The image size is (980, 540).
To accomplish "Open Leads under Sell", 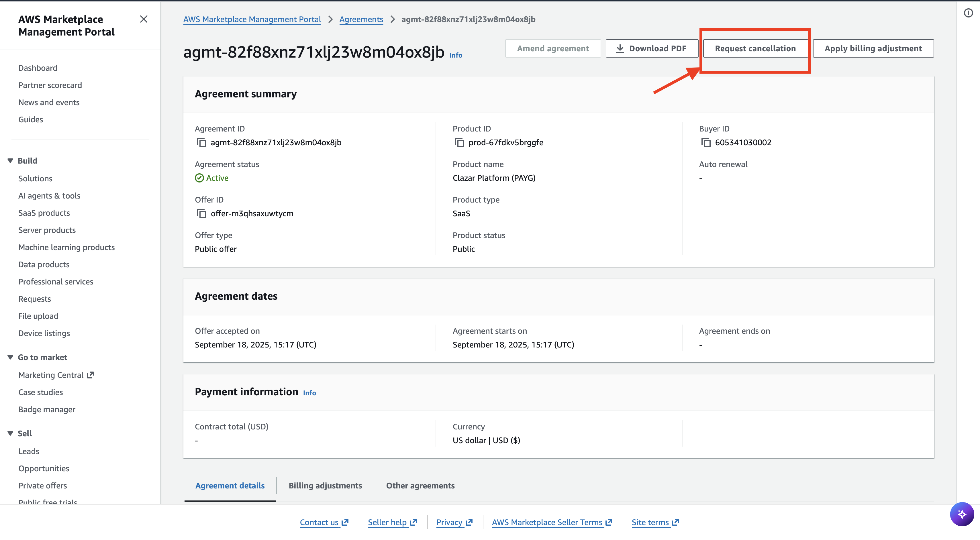I will click(29, 451).
